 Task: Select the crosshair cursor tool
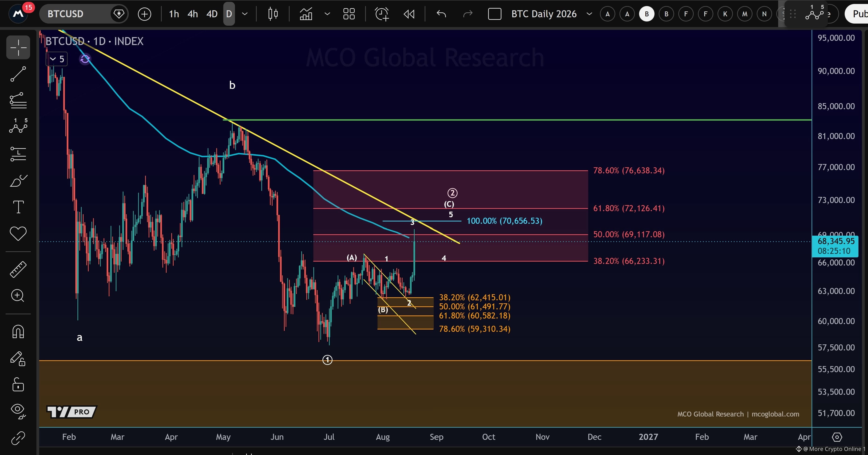point(18,47)
